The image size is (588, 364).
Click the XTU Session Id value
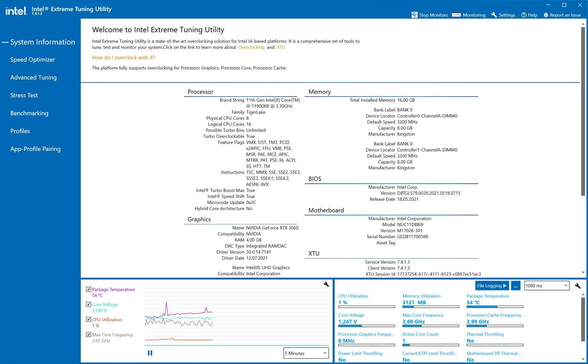click(439, 274)
